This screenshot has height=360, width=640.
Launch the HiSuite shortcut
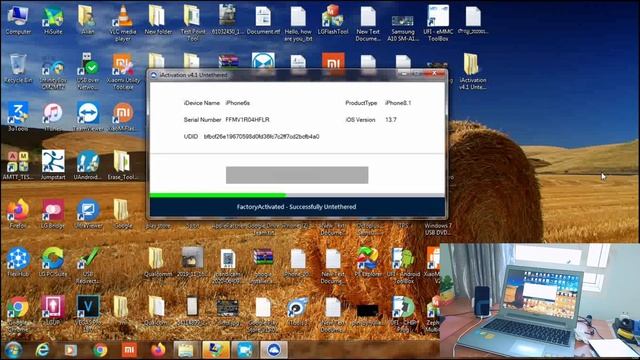53,20
